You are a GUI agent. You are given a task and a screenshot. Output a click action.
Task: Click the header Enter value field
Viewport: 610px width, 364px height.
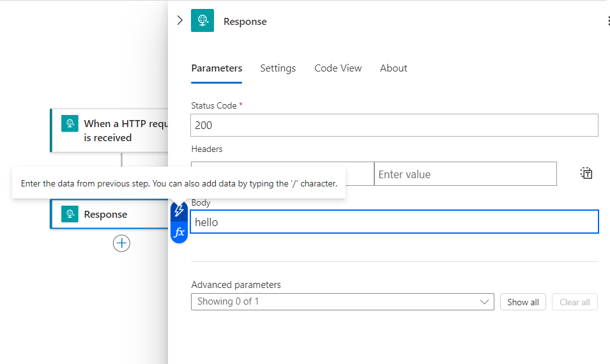click(x=465, y=174)
